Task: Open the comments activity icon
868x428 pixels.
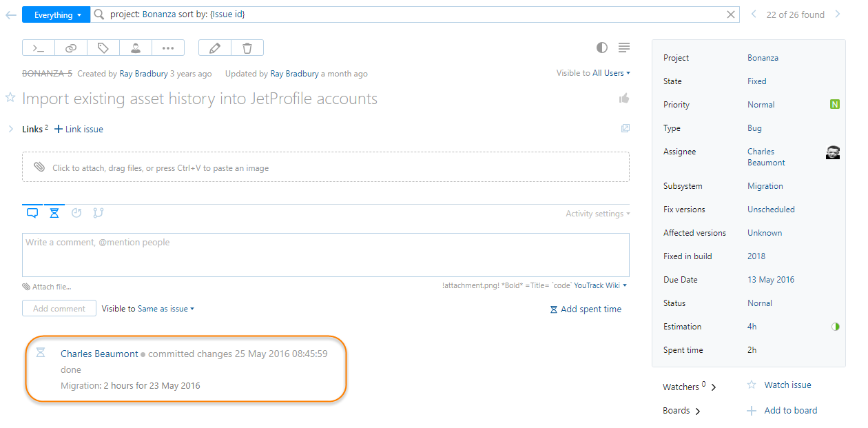Action: [32, 213]
